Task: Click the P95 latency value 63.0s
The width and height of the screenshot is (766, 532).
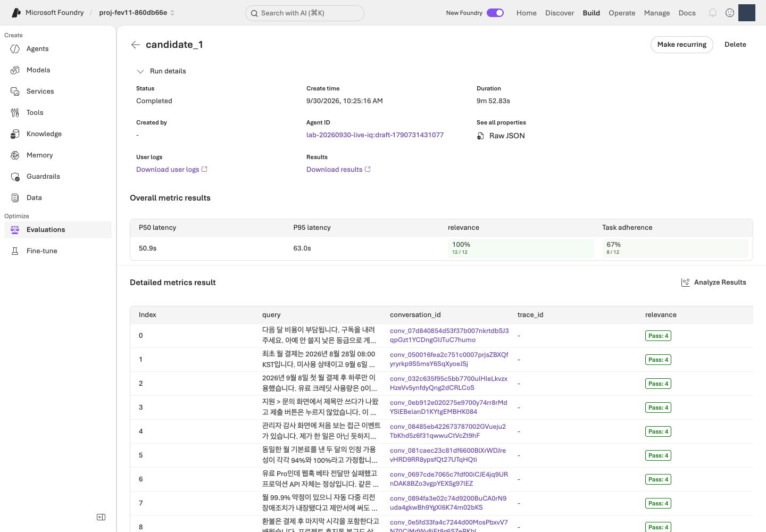Action: [302, 248]
